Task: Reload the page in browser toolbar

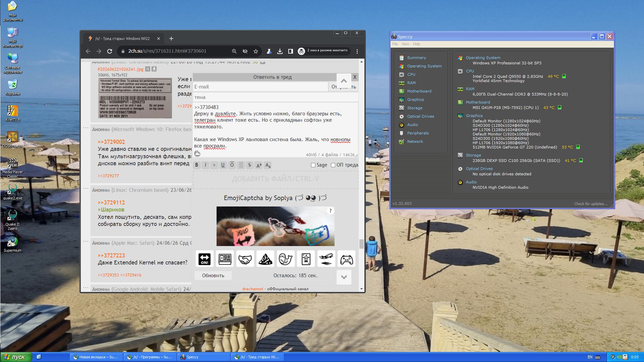Action: click(110, 51)
